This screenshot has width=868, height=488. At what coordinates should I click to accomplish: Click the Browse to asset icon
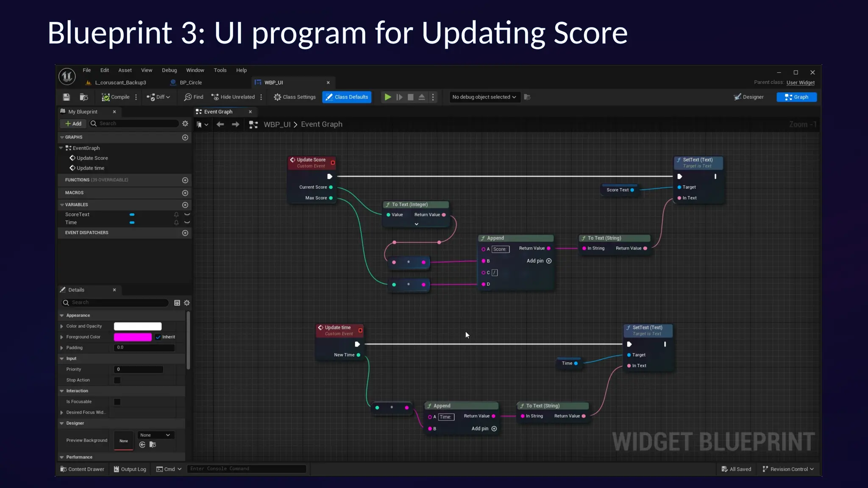point(84,97)
